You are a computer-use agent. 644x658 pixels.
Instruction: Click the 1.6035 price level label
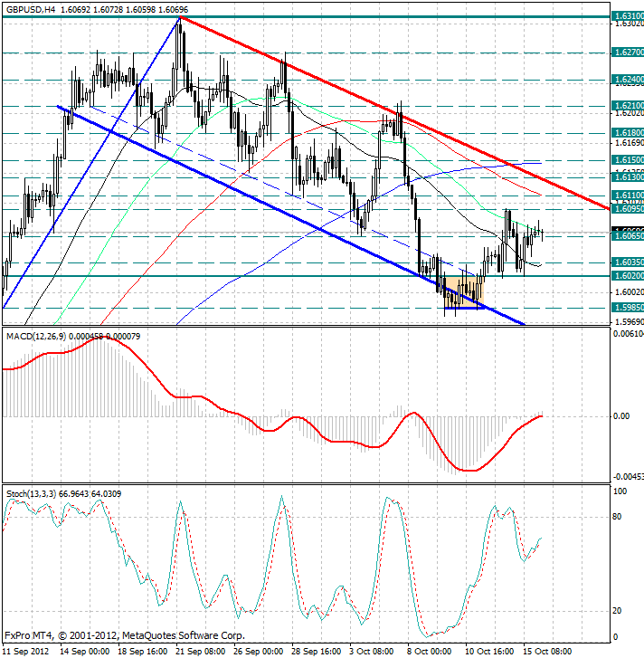pyautogui.click(x=628, y=262)
